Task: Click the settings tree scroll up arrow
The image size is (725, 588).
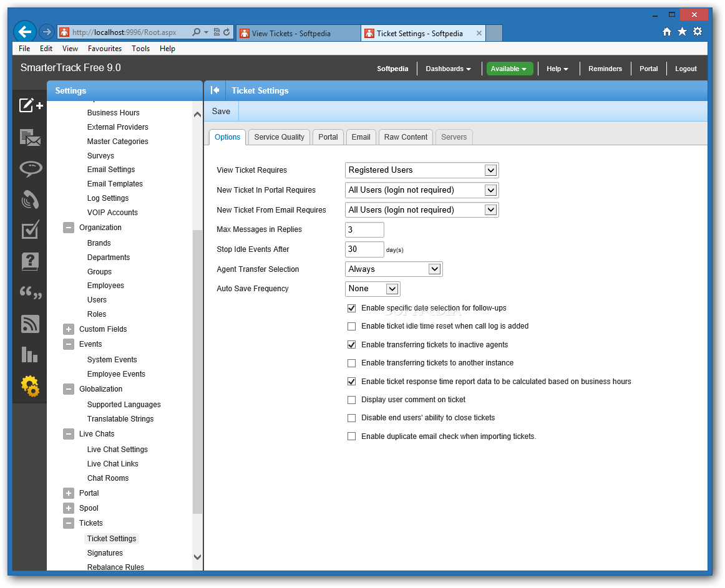Action: click(197, 114)
